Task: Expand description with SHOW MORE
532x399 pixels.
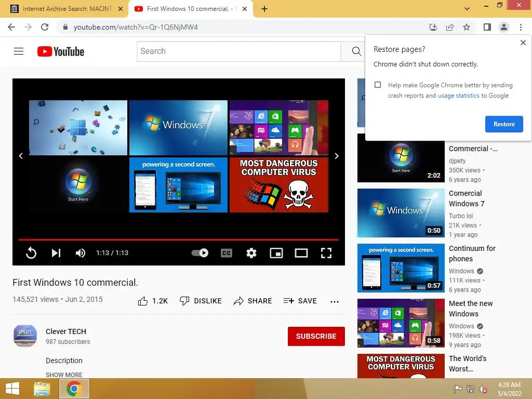Action: (64, 375)
